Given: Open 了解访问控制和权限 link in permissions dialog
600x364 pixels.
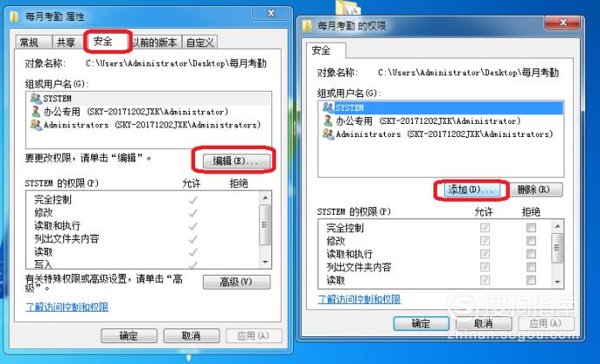Looking at the screenshot, I should tap(359, 299).
